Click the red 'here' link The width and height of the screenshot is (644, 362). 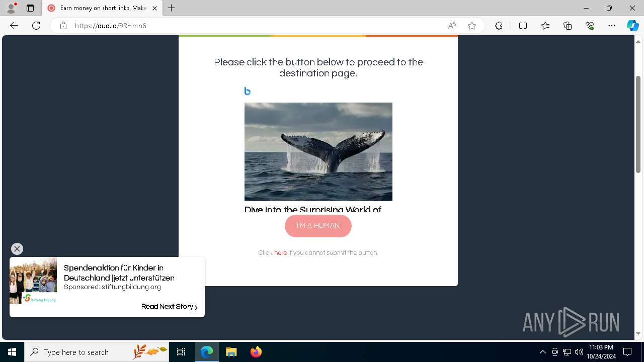click(x=280, y=253)
